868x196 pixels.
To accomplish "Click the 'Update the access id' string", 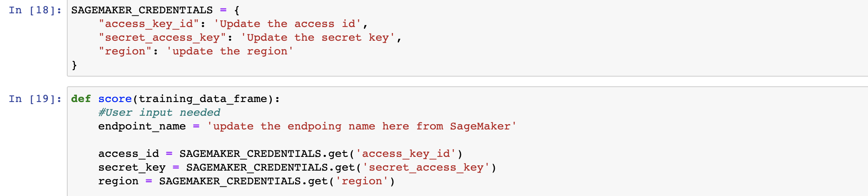I will point(287,24).
